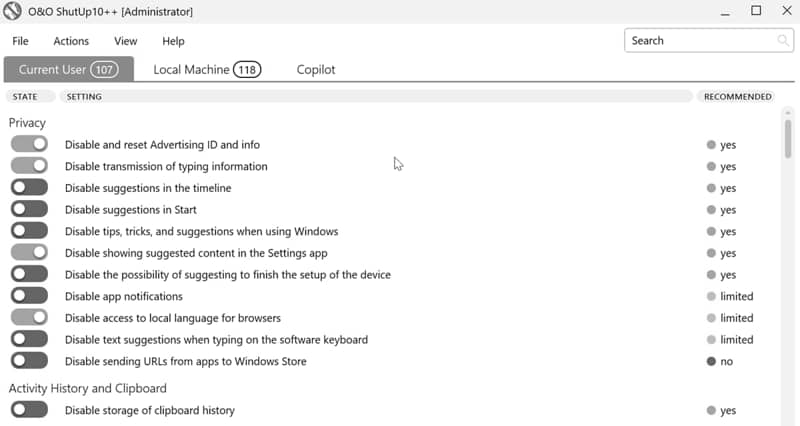Open the Actions menu

[71, 41]
